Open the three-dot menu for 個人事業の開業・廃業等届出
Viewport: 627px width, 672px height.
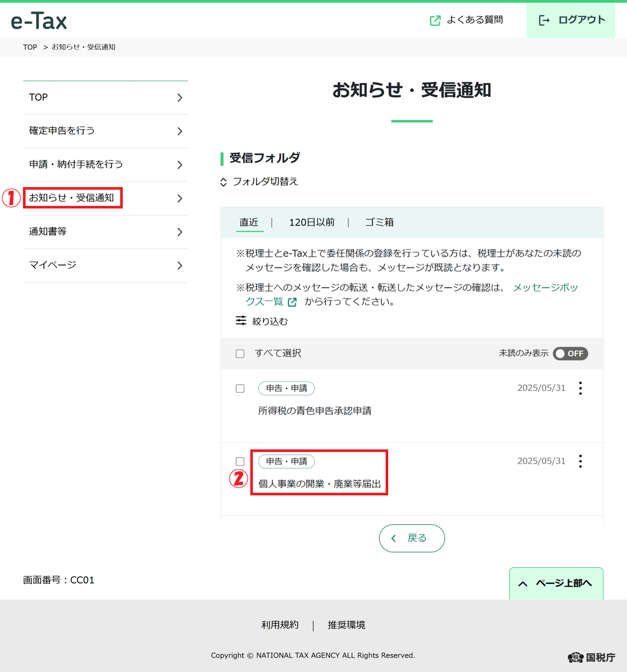(x=580, y=461)
